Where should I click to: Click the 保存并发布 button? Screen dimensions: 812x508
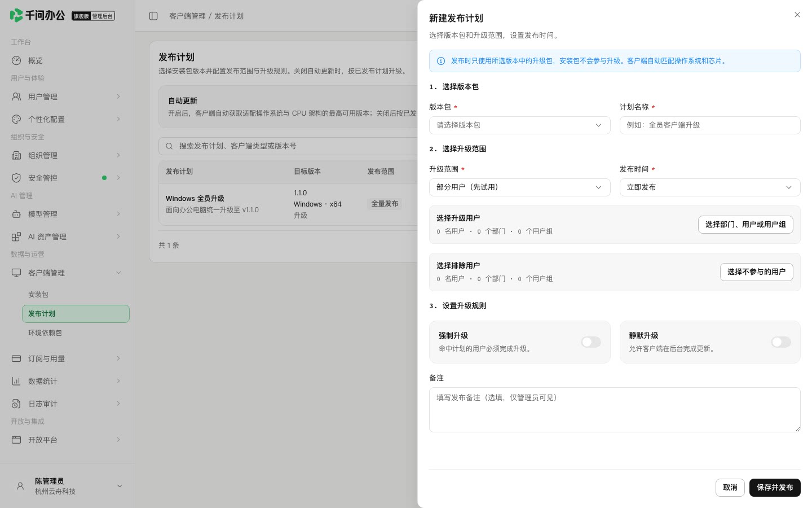[775, 488]
